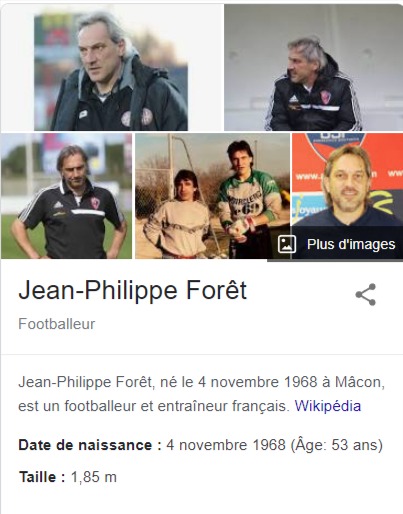
Task: Open the vintage photo of two goalkeepers
Action: (212, 196)
